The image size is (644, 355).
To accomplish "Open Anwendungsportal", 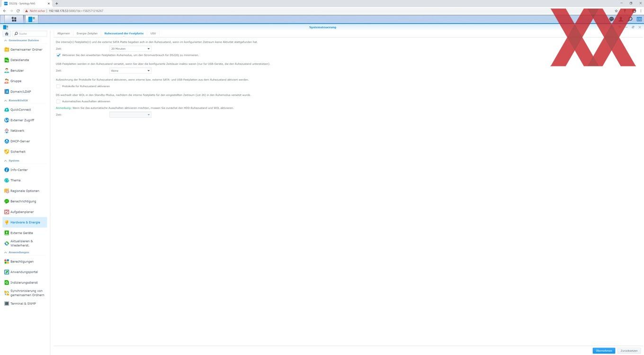I will point(25,272).
